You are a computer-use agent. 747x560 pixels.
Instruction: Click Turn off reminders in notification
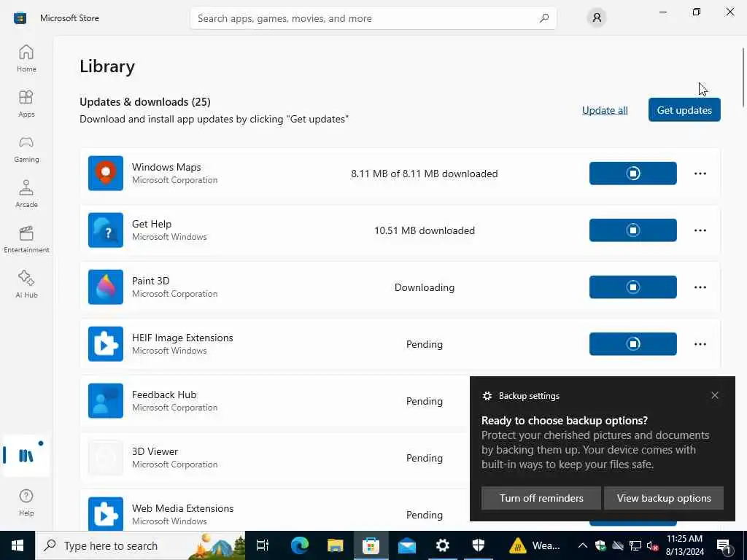coord(541,498)
